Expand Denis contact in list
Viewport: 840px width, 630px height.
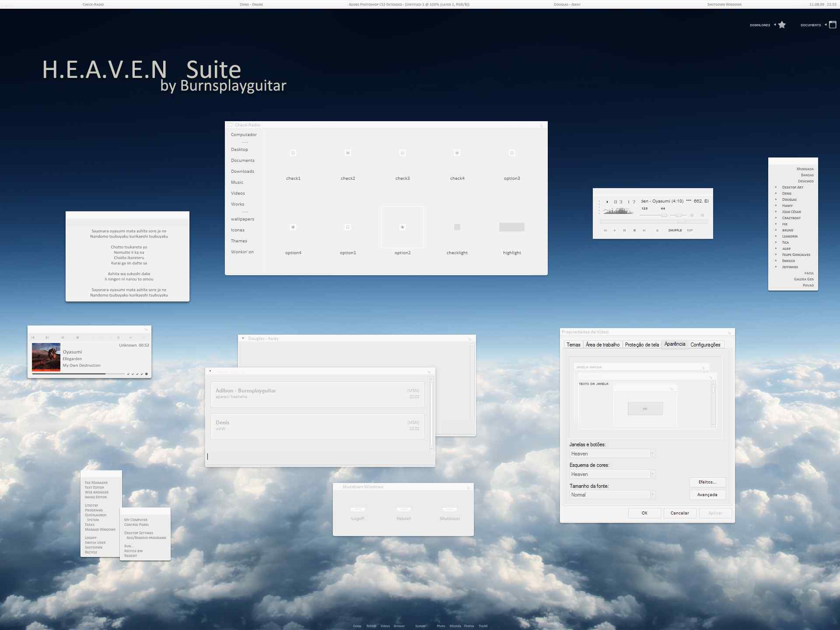click(x=776, y=193)
